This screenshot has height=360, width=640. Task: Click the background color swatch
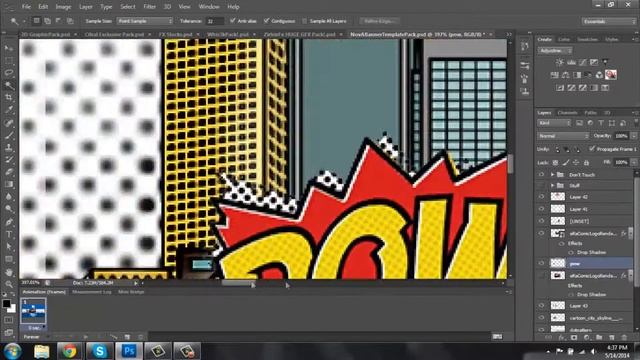coord(12,309)
